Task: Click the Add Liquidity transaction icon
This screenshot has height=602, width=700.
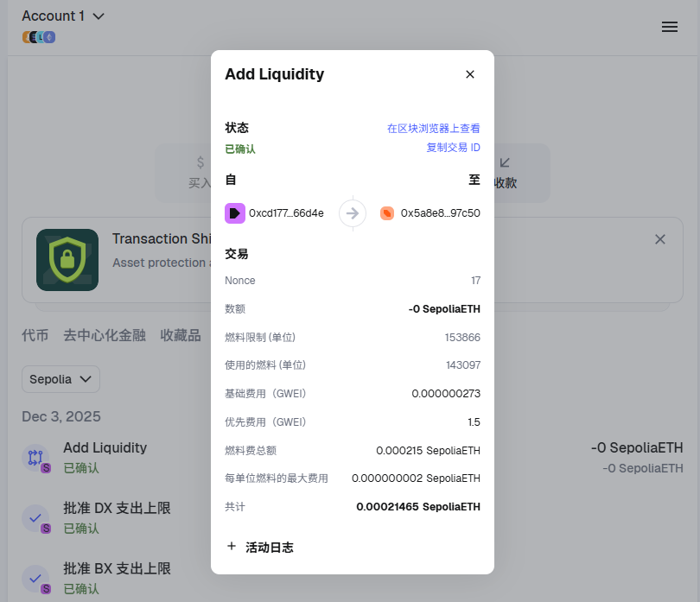Action: tap(35, 458)
